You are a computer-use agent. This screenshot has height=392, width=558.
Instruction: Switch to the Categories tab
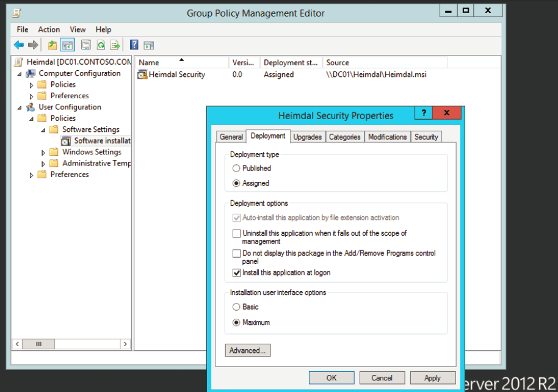pos(344,137)
